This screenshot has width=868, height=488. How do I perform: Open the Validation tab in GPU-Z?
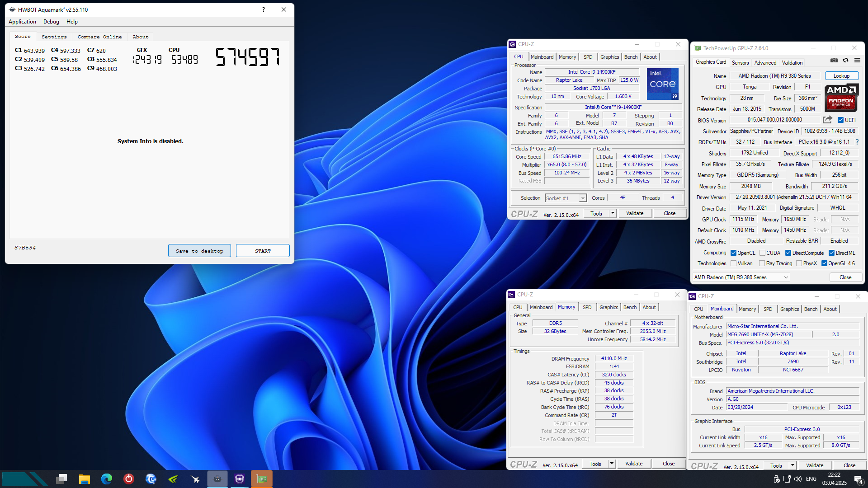pos(792,63)
